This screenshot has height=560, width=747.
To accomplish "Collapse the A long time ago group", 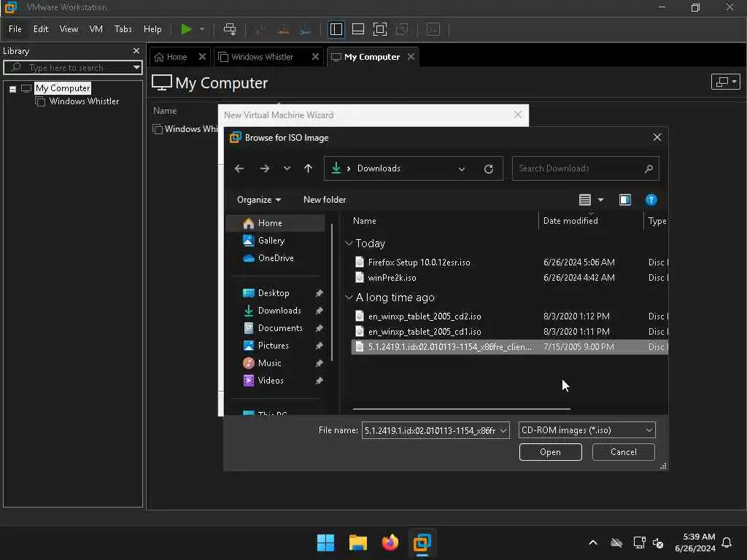I will pyautogui.click(x=349, y=297).
